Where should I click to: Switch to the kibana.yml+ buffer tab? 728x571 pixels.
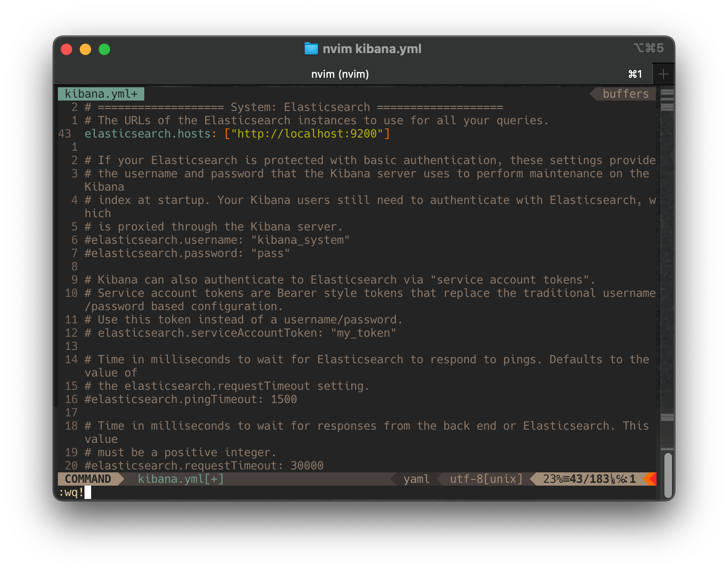[101, 93]
